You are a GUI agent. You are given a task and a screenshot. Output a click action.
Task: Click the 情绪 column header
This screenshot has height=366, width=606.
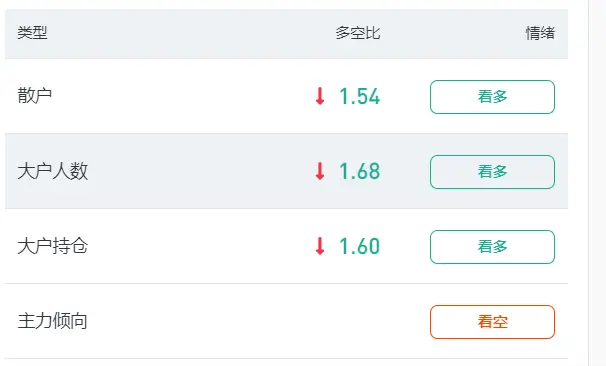coord(540,33)
